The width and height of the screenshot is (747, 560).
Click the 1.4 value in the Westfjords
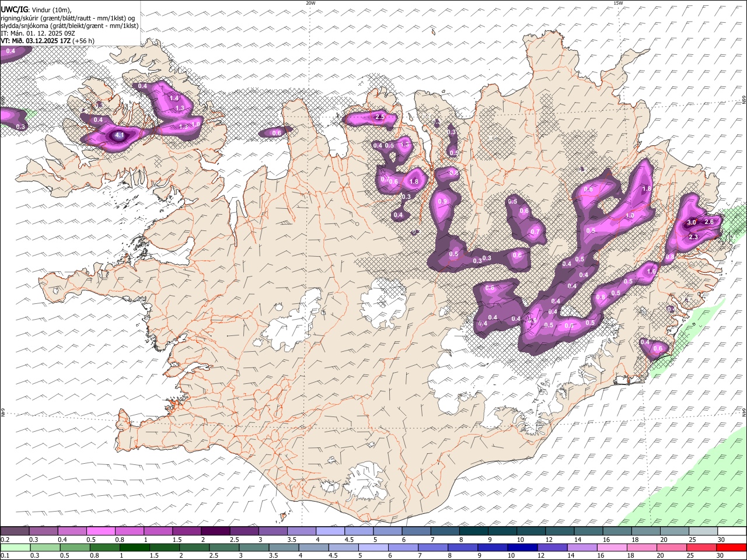click(x=174, y=98)
